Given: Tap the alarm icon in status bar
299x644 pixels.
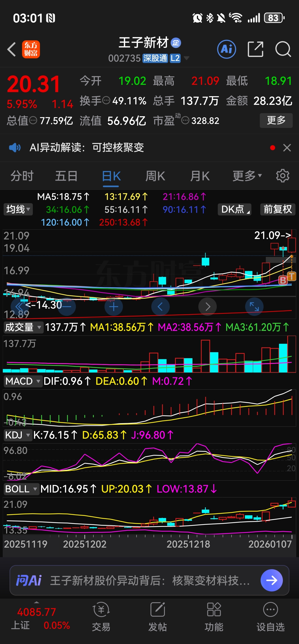Looking at the screenshot, I should tap(197, 18).
